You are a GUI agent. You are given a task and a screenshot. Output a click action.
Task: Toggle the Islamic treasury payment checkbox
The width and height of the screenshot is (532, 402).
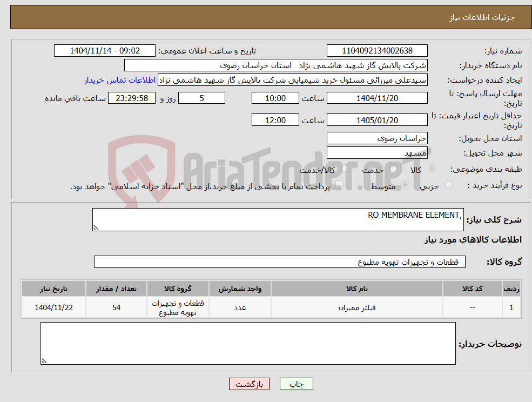(x=339, y=185)
